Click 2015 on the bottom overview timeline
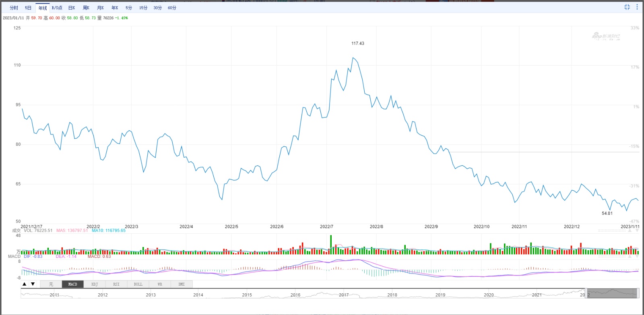 (247, 295)
